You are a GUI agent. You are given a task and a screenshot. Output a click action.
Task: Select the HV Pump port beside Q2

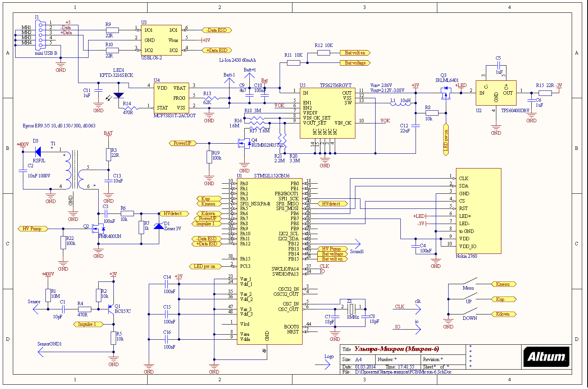tap(33, 229)
